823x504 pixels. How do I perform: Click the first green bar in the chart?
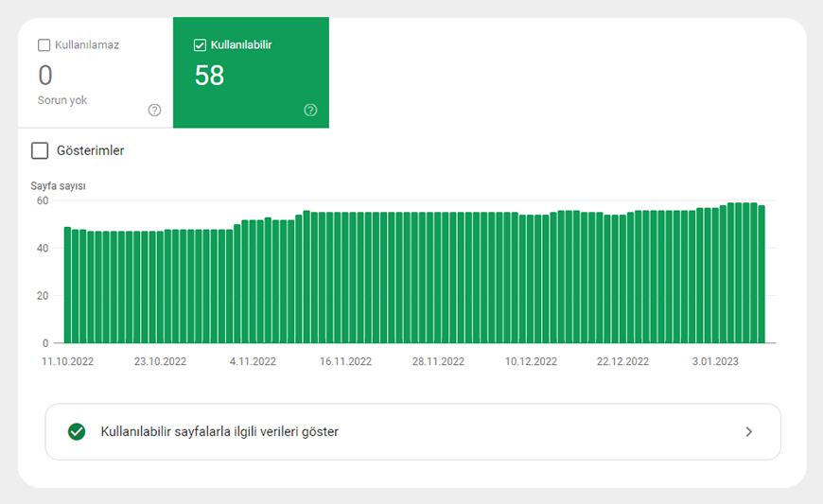67,284
